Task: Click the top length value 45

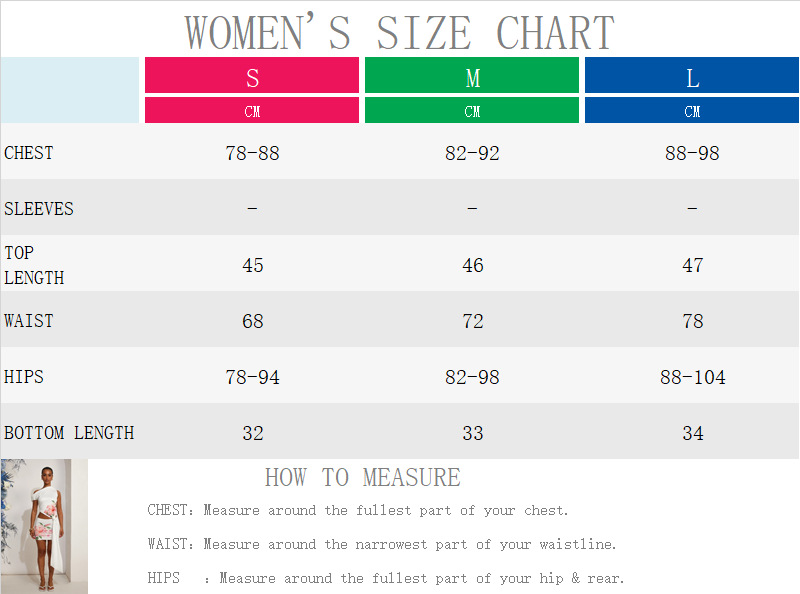Action: pos(253,265)
